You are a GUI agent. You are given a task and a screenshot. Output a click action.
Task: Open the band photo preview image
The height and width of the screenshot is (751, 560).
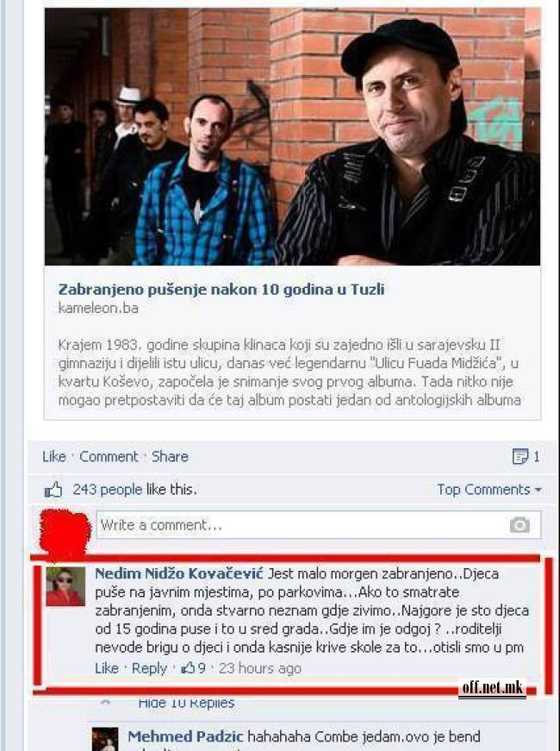[292, 136]
